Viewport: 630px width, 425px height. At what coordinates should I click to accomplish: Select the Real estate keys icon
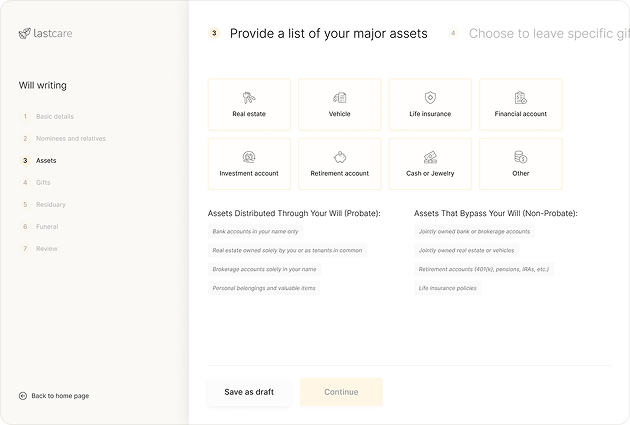[249, 98]
